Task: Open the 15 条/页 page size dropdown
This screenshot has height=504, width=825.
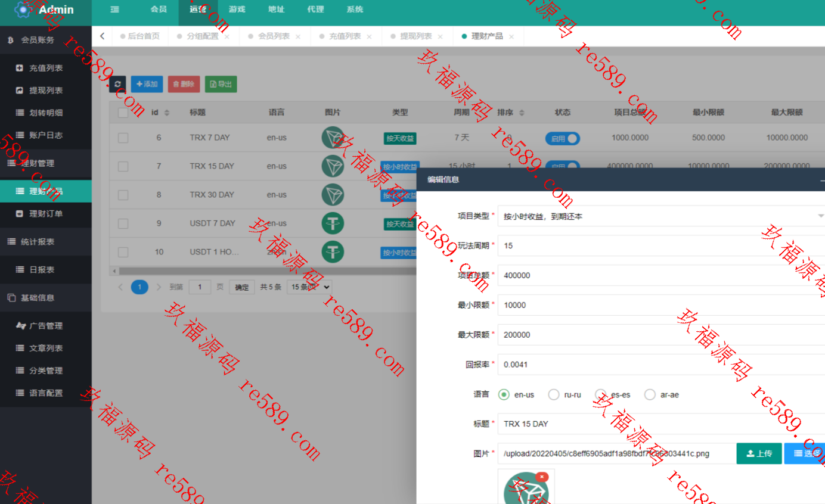Action: [x=309, y=287]
